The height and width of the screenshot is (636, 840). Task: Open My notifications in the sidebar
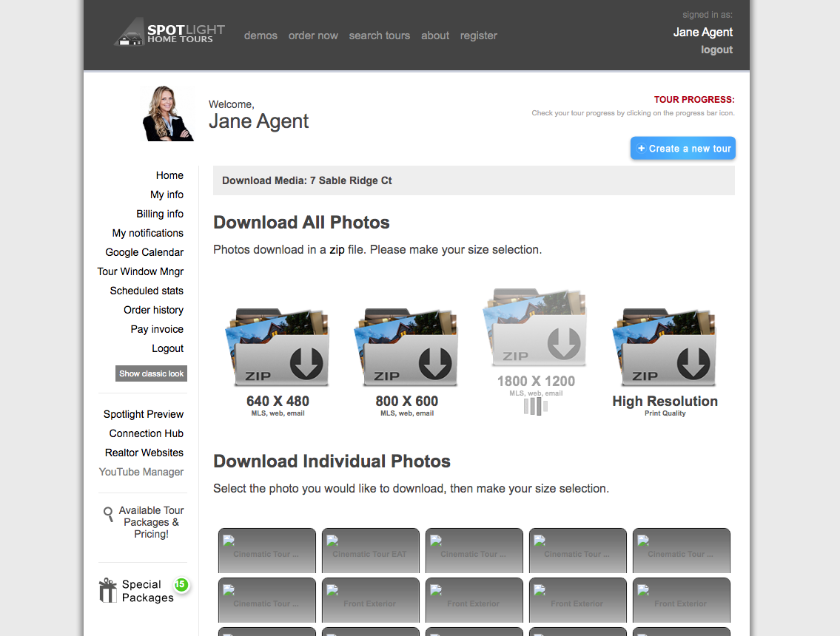(x=148, y=234)
